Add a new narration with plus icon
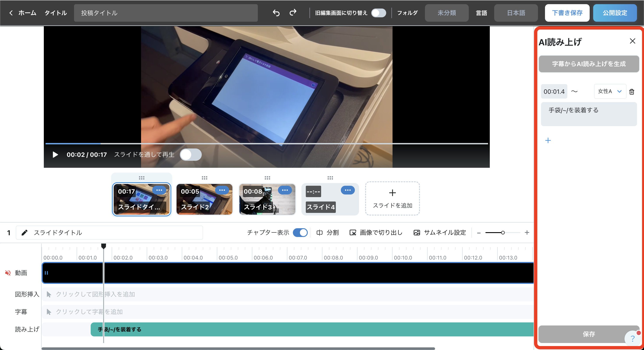This screenshot has width=644, height=350. pyautogui.click(x=548, y=140)
